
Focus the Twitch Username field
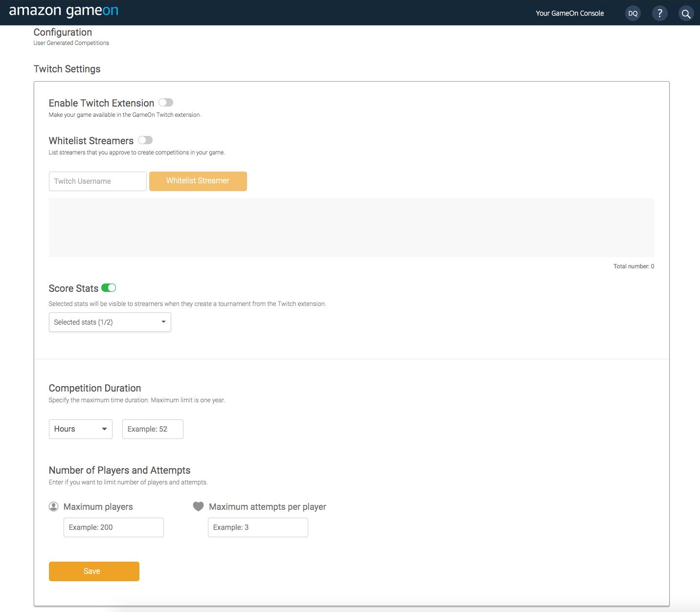click(98, 181)
